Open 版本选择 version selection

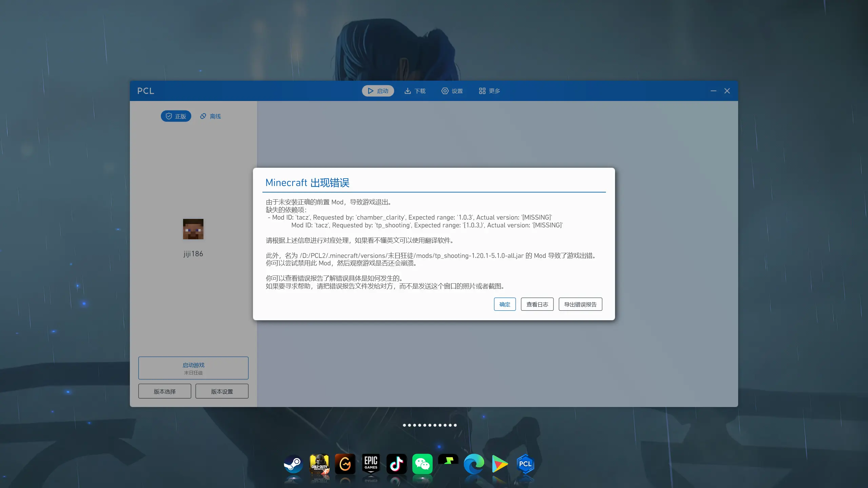(x=164, y=391)
